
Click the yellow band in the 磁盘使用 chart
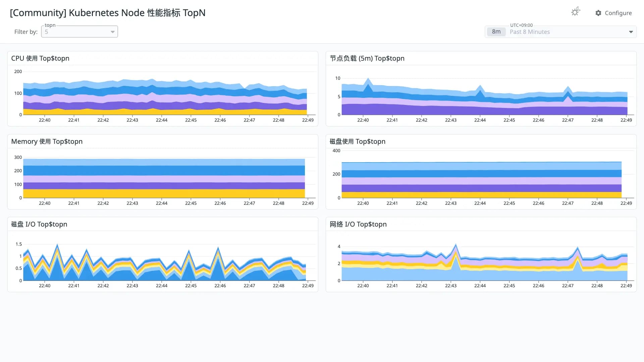point(481,195)
